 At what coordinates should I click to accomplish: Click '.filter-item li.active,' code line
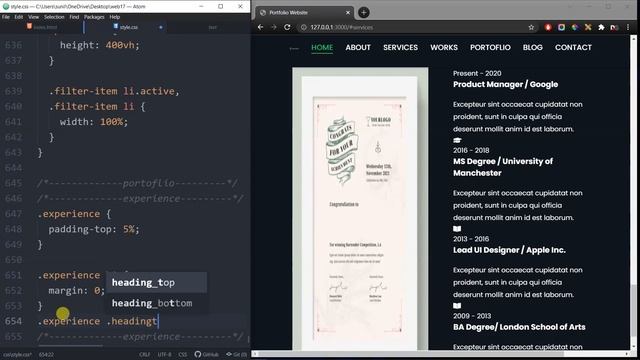(x=114, y=91)
